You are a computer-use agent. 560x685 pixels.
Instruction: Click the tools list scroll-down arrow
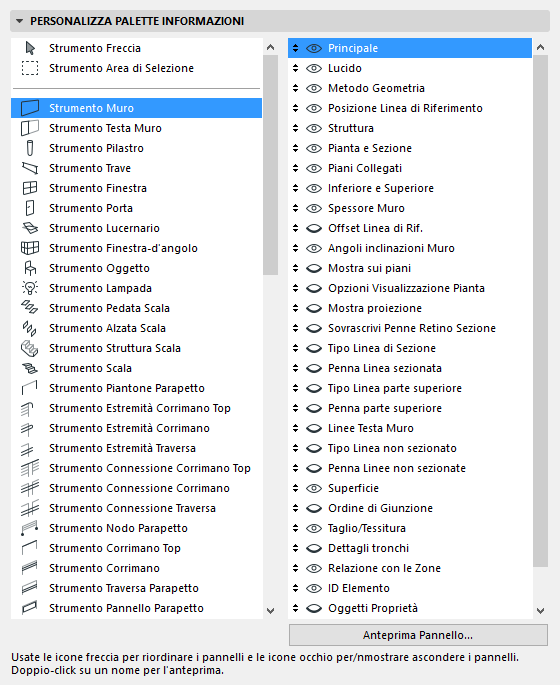tap(270, 611)
